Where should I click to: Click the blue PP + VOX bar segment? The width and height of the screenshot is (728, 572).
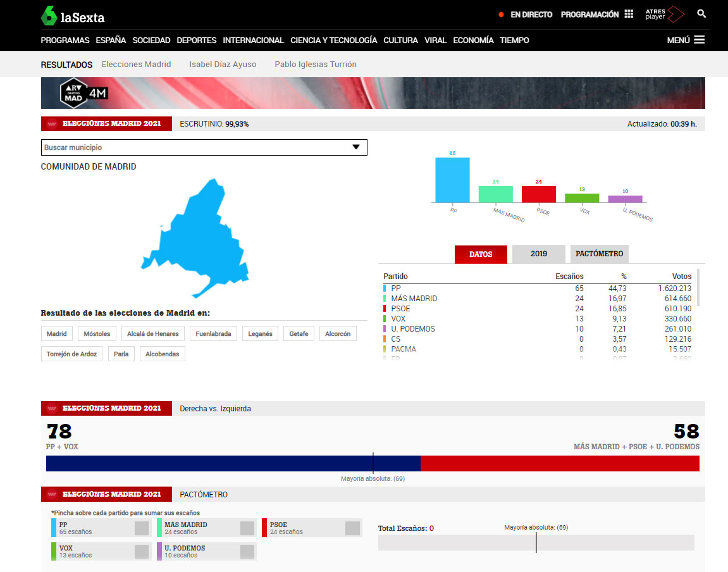(233, 463)
